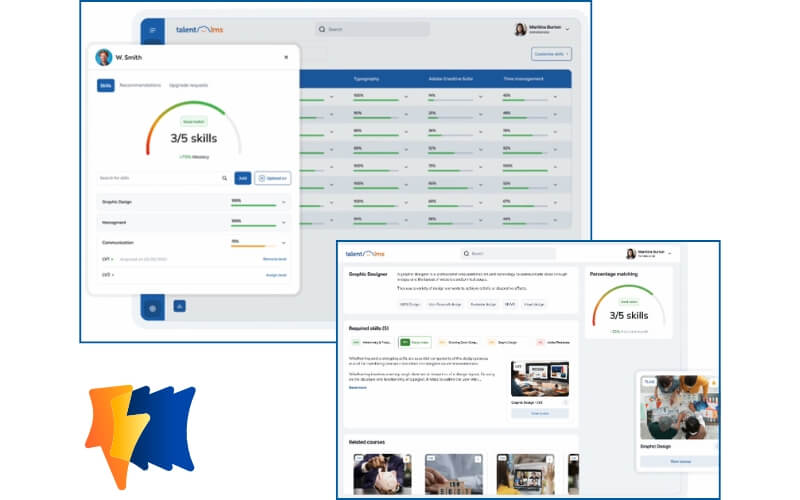800x500 pixels.
Task: Click the magnifier icon in skills search
Action: [224, 178]
